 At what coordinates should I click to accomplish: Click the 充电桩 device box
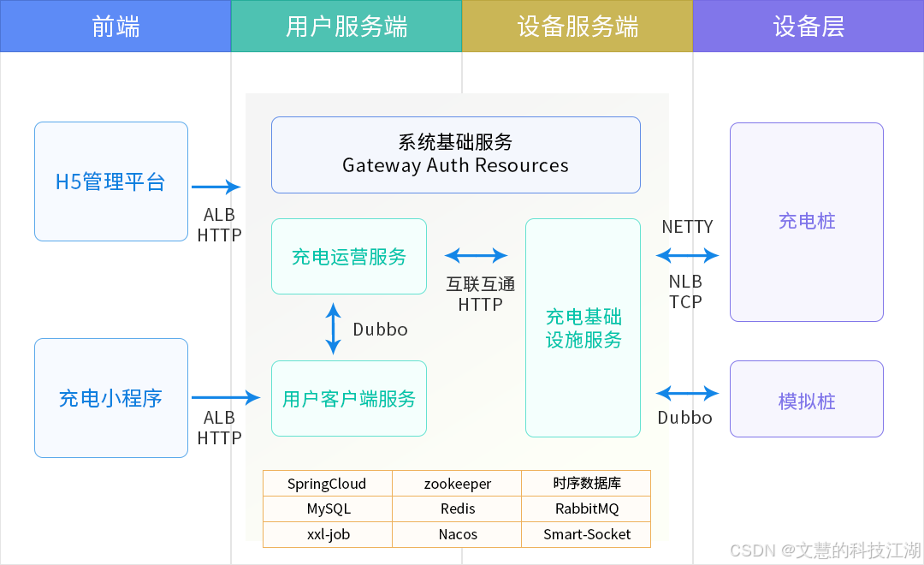(807, 223)
